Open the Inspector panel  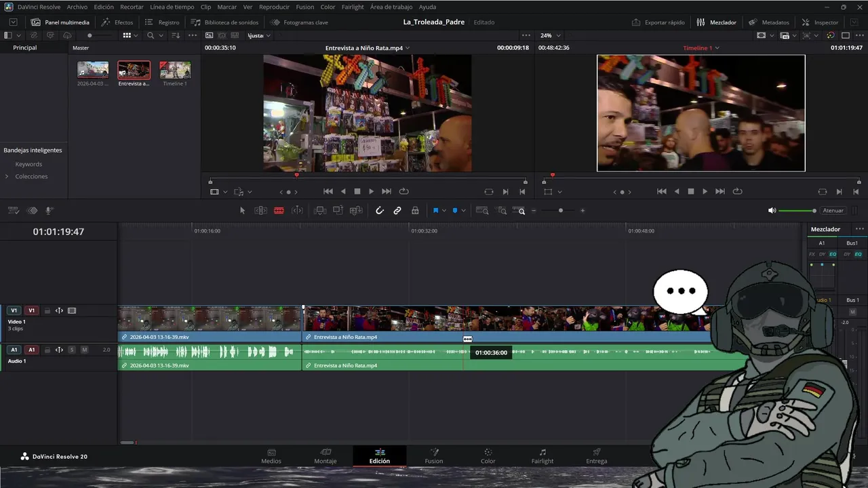tap(819, 22)
